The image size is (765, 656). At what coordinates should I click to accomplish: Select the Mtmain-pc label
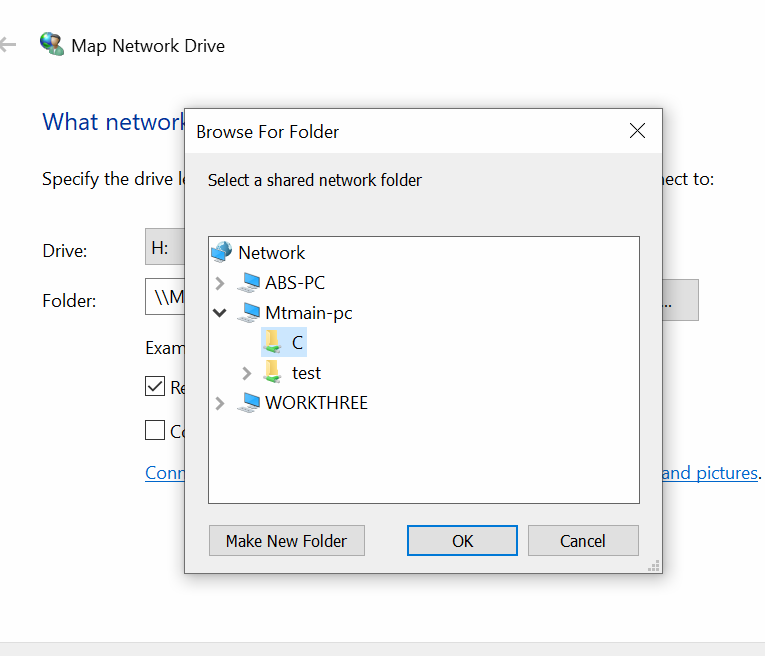[309, 313]
